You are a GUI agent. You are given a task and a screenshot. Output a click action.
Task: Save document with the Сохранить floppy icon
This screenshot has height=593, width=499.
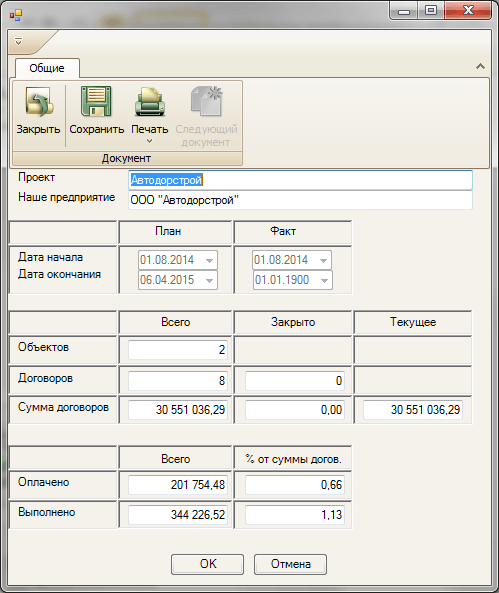pos(96,101)
